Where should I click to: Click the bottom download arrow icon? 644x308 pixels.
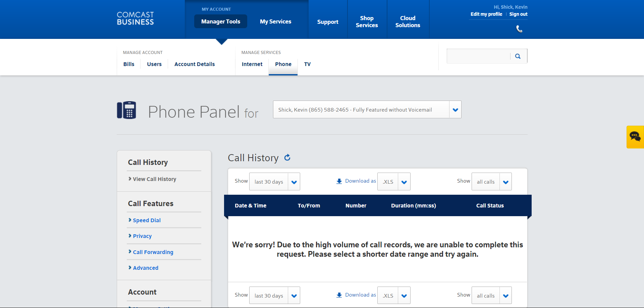[339, 295]
